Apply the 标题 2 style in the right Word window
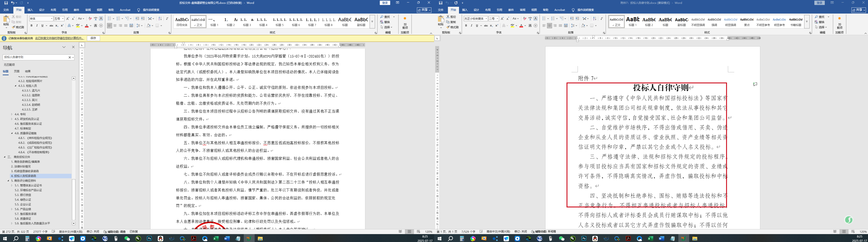The image size is (868, 242). point(649,21)
